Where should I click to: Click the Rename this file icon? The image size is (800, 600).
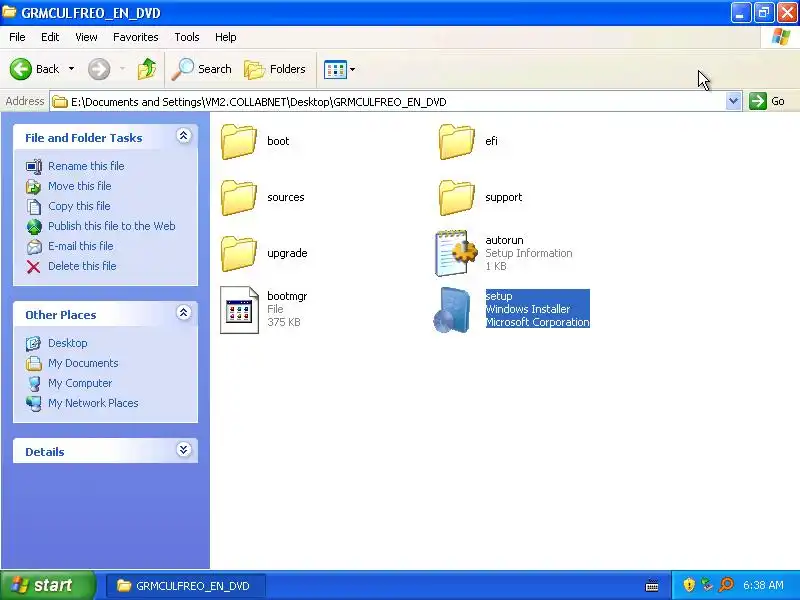click(34, 166)
